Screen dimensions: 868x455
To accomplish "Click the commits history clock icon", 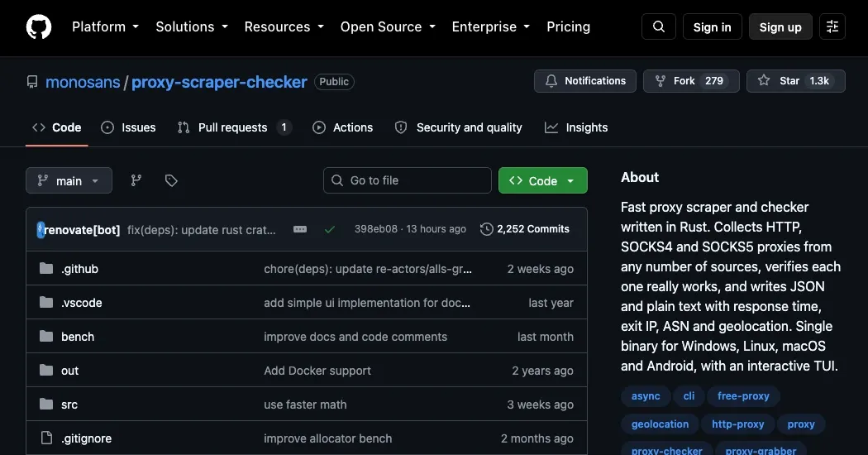I will pyautogui.click(x=487, y=229).
